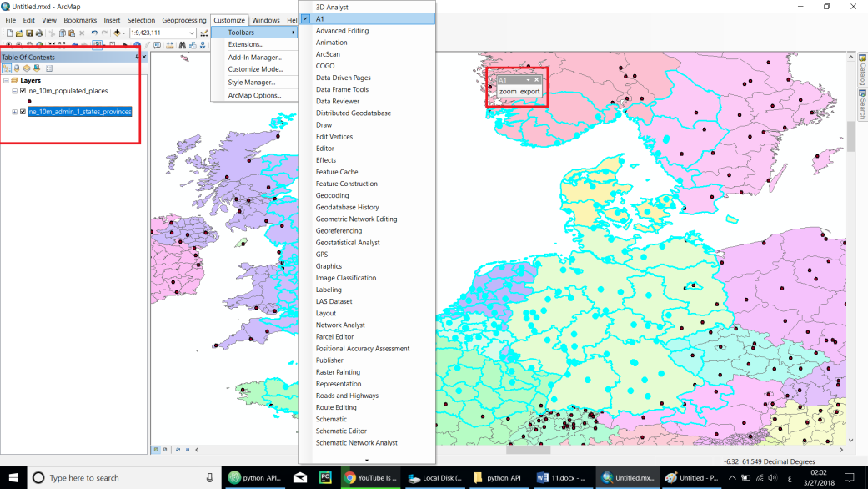
Task: Click the export button on A1 toolbar
Action: click(x=530, y=91)
